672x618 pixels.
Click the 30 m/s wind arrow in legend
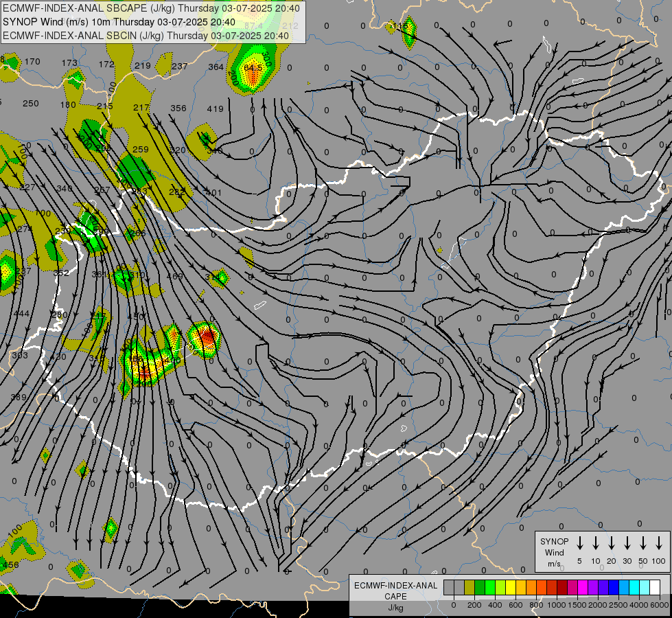point(627,543)
